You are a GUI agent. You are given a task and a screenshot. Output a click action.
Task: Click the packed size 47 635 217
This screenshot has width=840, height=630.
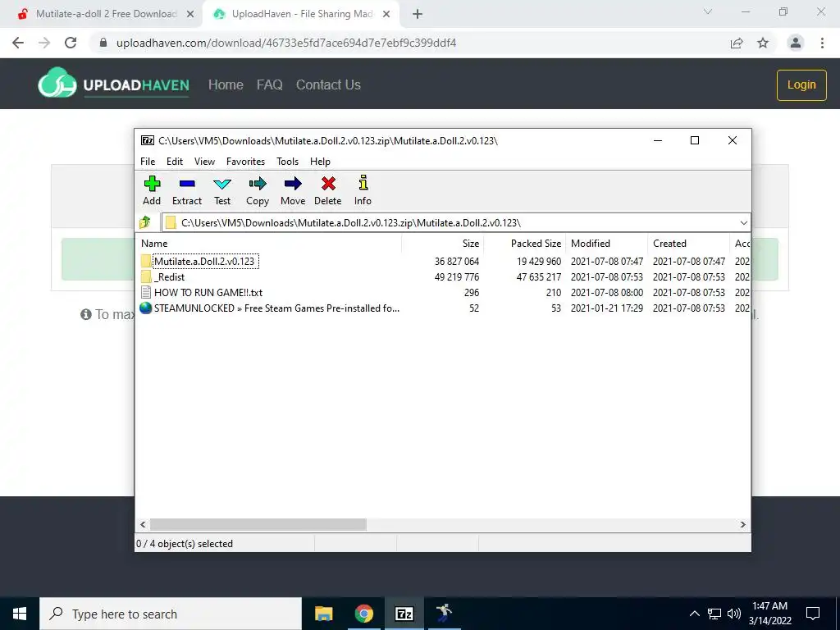pos(539,277)
